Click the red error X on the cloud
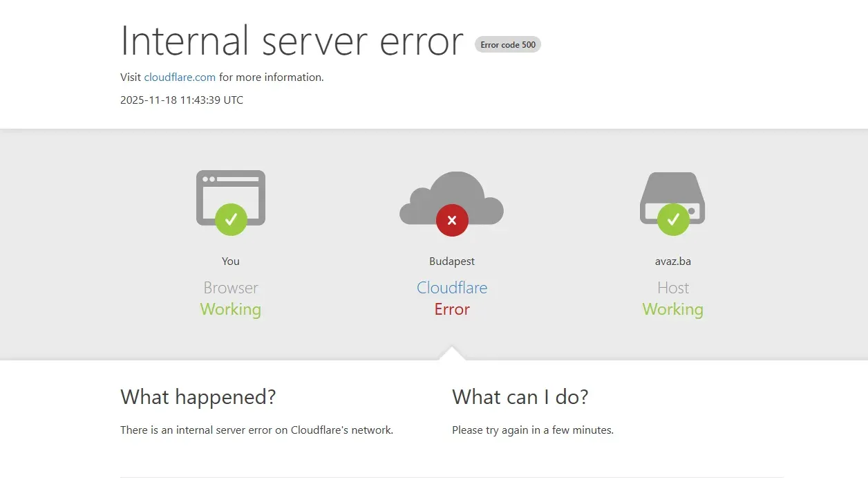The width and height of the screenshot is (868, 478). tap(451, 220)
